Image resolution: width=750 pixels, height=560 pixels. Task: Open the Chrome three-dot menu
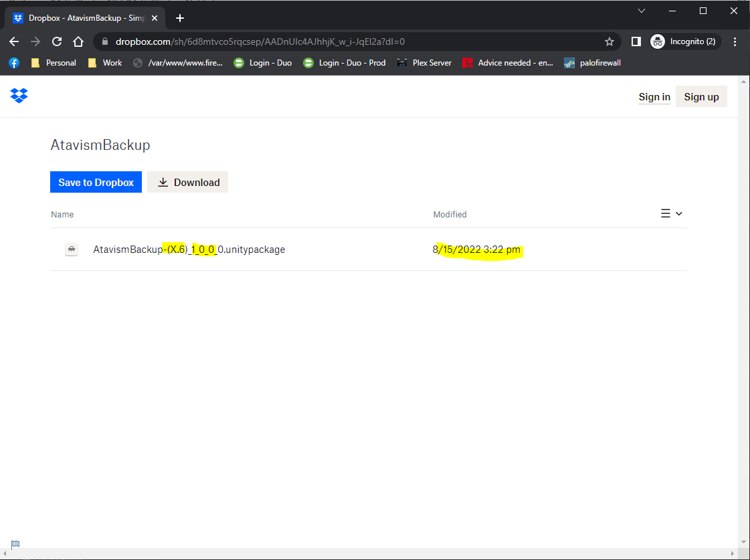pyautogui.click(x=735, y=41)
